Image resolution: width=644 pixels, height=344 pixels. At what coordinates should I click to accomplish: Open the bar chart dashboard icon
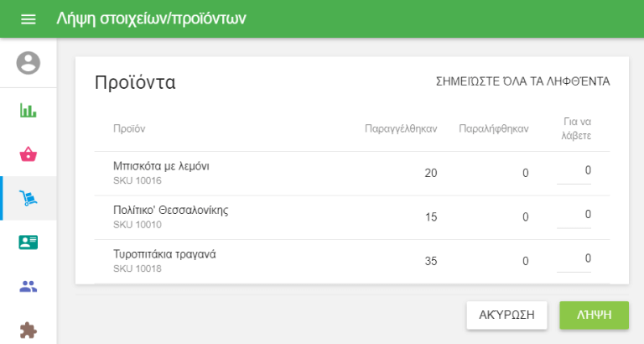pyautogui.click(x=29, y=110)
